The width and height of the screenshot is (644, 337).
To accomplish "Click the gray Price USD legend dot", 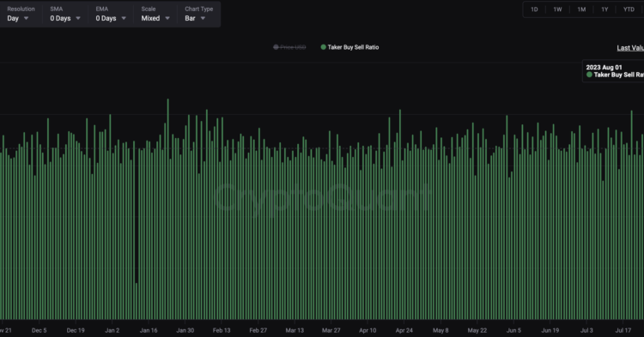I will click(x=276, y=47).
